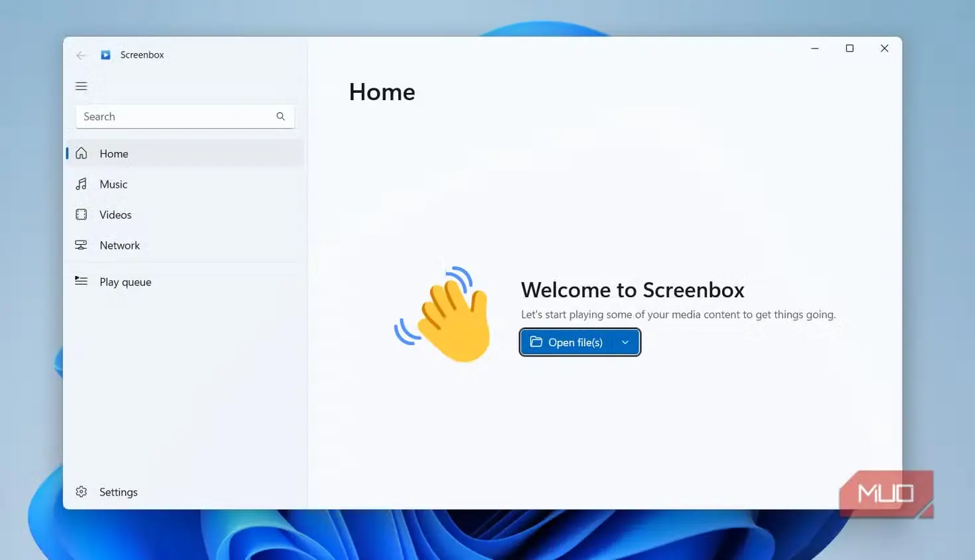975x560 pixels.
Task: Click the back arrow in title bar
Action: pyautogui.click(x=81, y=55)
